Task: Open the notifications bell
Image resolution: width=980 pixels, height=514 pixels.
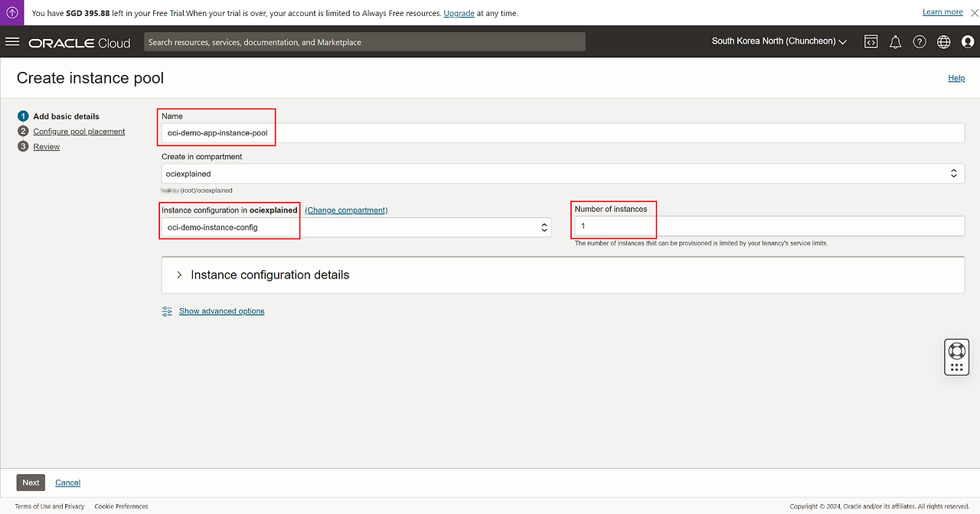Action: click(x=895, y=42)
